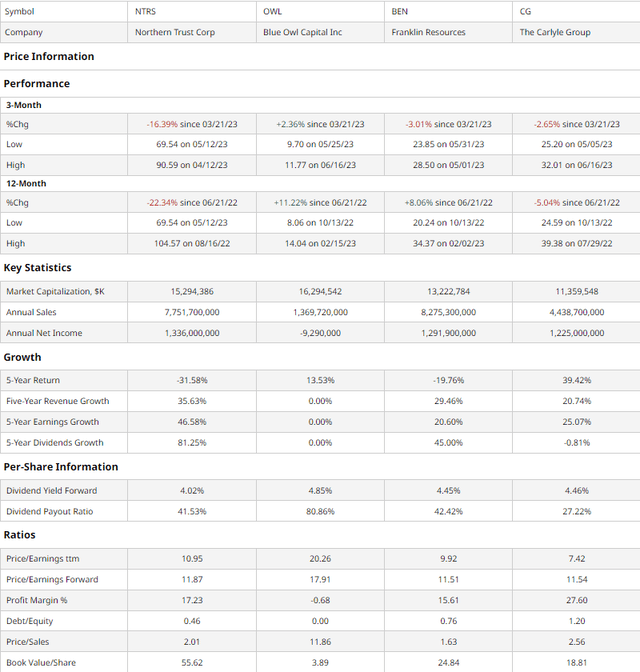The image size is (640, 672).
Task: Click NTRS 5-year return -31.58%
Action: [x=192, y=380]
